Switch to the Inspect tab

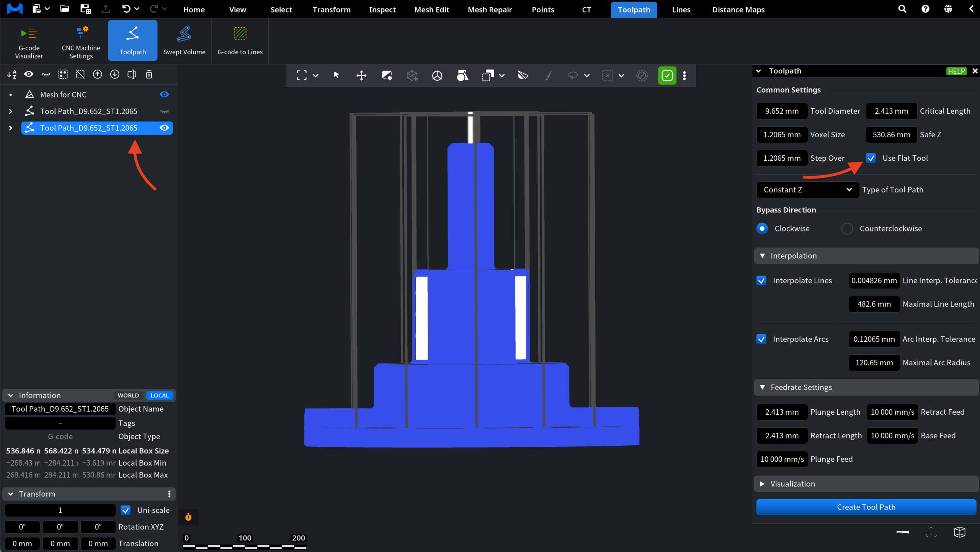pos(382,10)
